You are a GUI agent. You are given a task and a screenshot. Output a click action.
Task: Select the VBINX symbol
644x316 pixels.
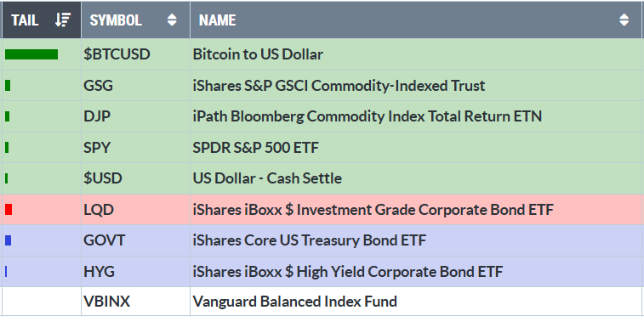pyautogui.click(x=107, y=302)
